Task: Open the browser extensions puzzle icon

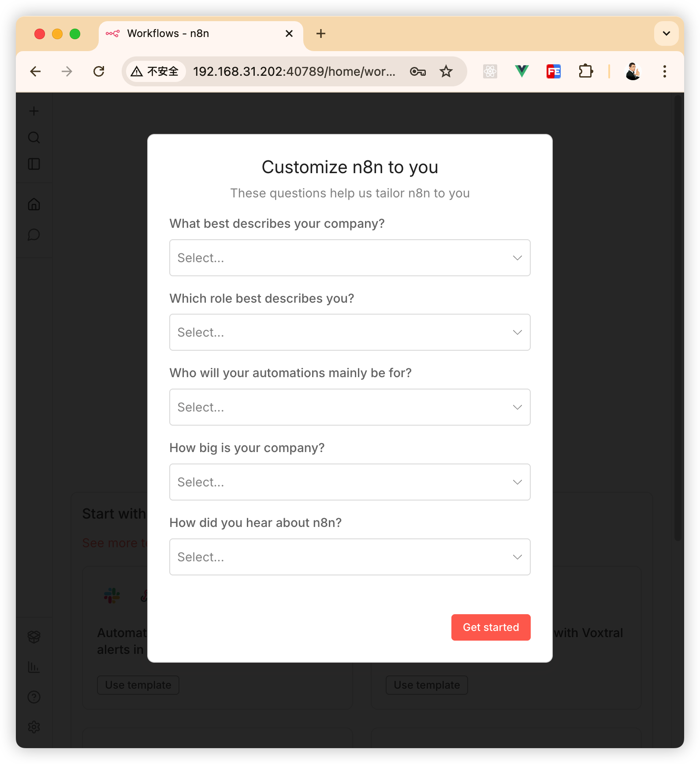Action: [x=586, y=71]
